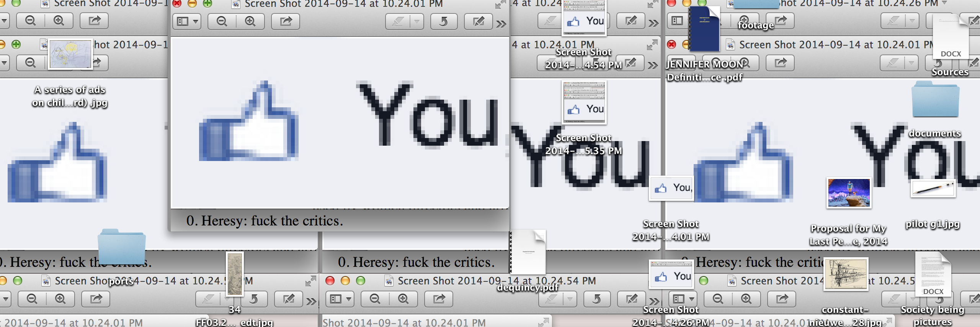The image size is (980, 327).
Task: Zoom in within the frontmost Preview window
Action: 250,21
